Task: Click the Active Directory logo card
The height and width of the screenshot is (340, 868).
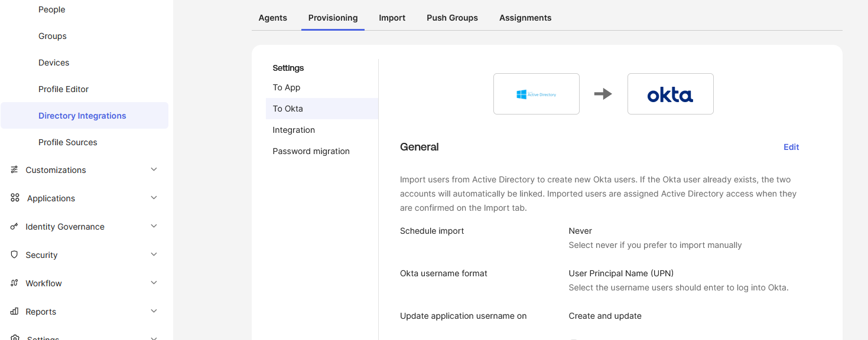Action: click(x=537, y=94)
